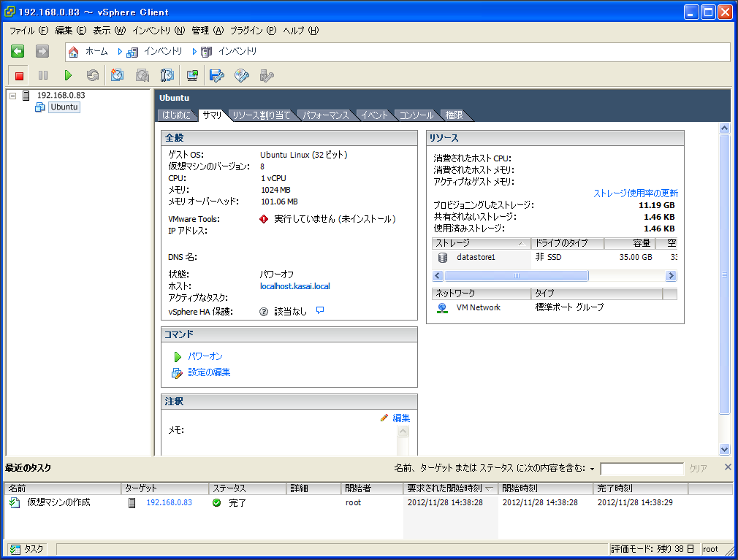Click the VM Network icon
This screenshot has width=738, height=560.
point(442,307)
